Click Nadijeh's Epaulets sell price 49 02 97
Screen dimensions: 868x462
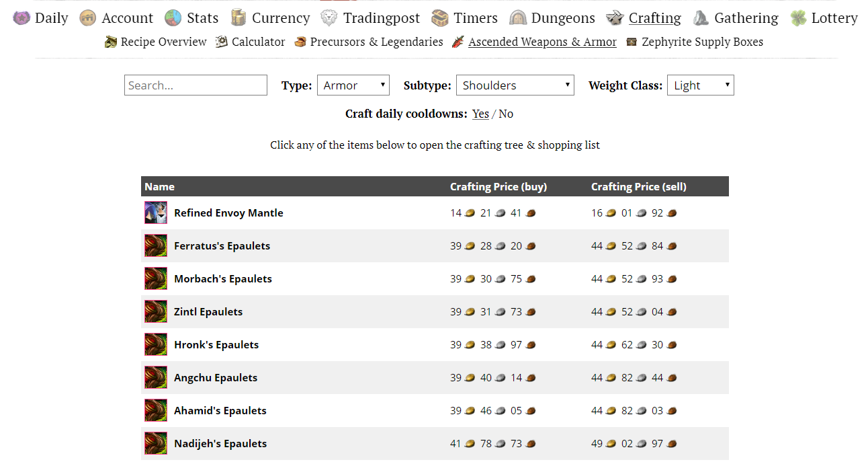click(634, 444)
